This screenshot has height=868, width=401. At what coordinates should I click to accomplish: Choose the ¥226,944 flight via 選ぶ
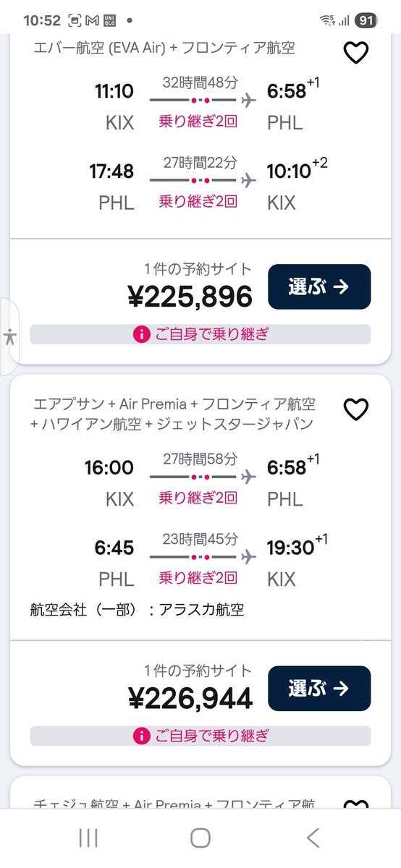coord(319,689)
